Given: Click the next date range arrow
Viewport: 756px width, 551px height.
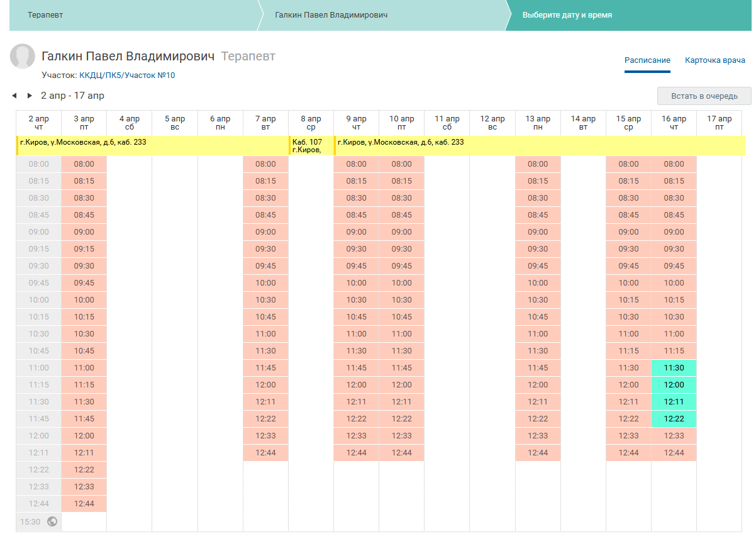Looking at the screenshot, I should tap(30, 96).
